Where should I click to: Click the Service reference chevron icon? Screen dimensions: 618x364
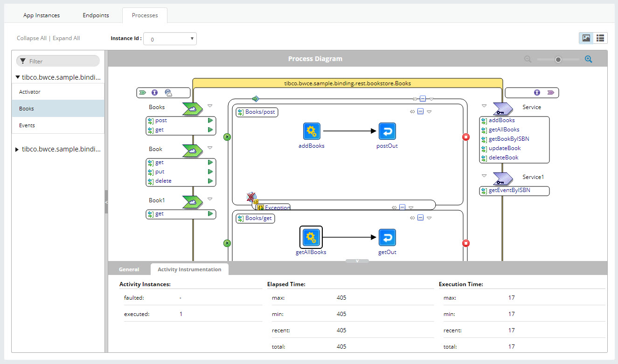[503, 109]
